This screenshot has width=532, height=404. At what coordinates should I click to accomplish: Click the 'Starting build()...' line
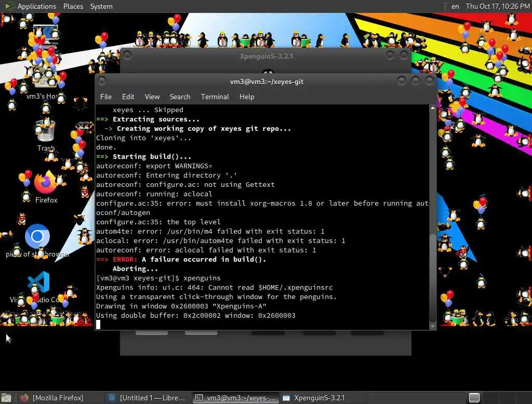click(x=152, y=157)
